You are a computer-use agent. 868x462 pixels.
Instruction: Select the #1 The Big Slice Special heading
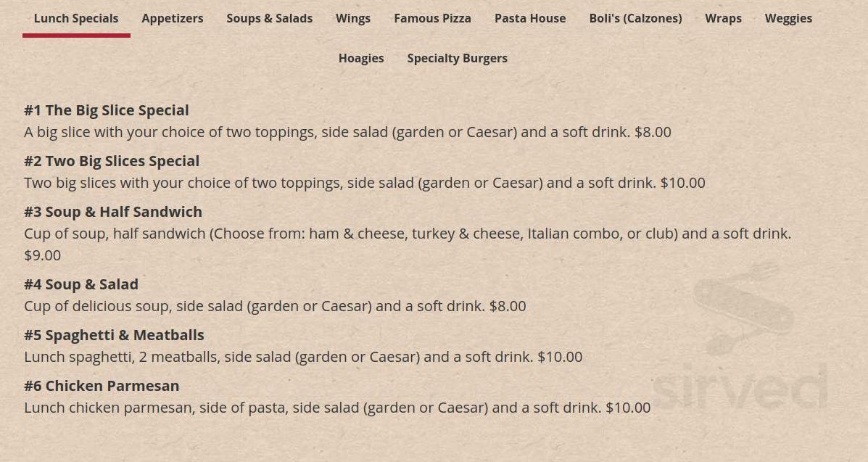click(106, 110)
